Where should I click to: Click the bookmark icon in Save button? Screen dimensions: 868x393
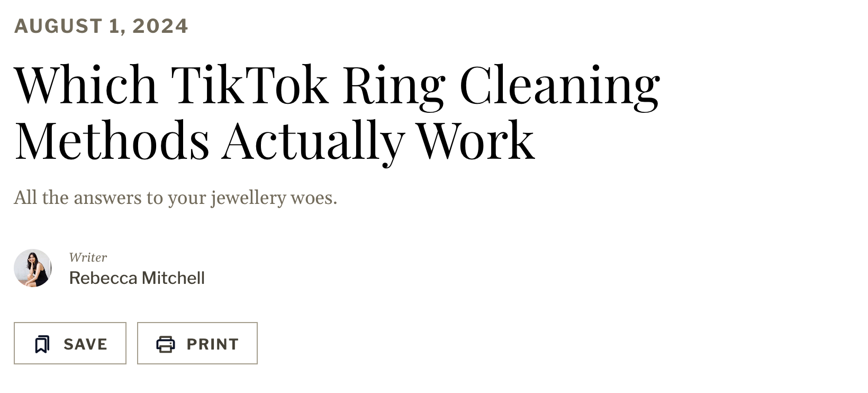pos(42,344)
